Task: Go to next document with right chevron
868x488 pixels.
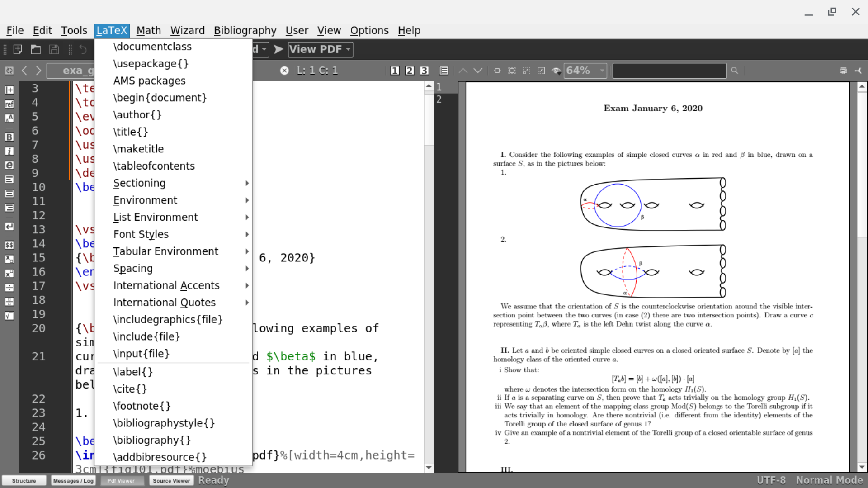Action: point(39,71)
